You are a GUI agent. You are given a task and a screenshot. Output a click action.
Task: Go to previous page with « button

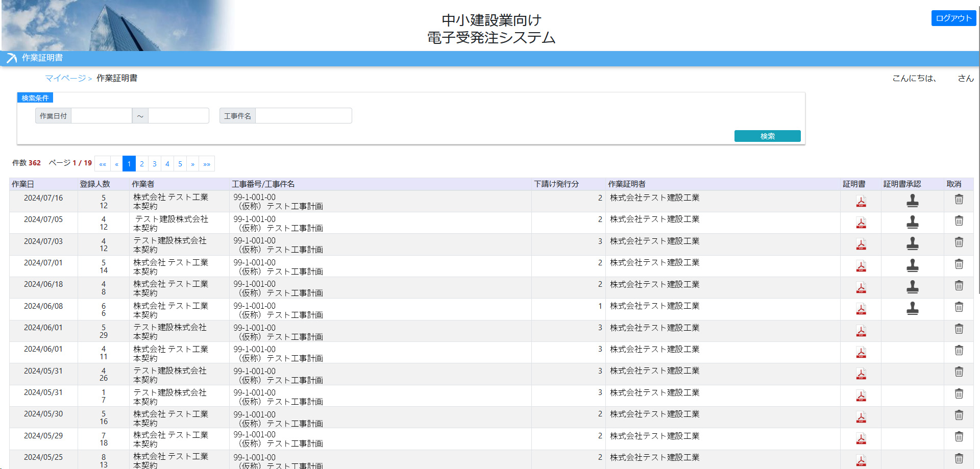coord(117,164)
